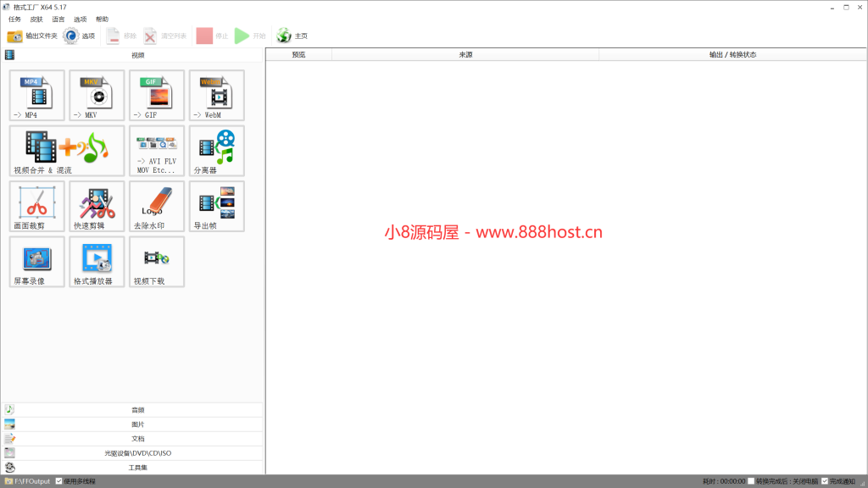Image resolution: width=868 pixels, height=488 pixels.
Task: Open the convert to WebM tile
Action: (x=216, y=95)
